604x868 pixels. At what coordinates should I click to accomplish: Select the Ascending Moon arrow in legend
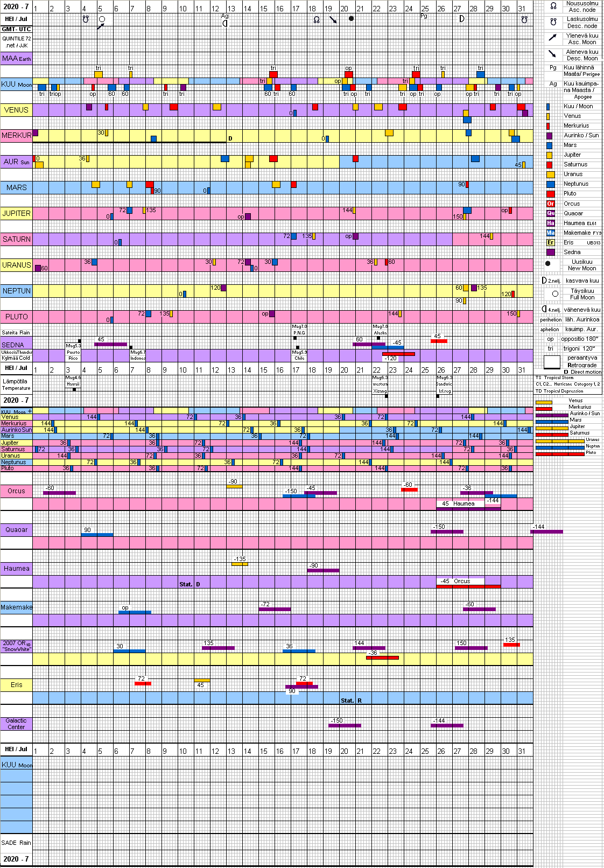[x=552, y=38]
